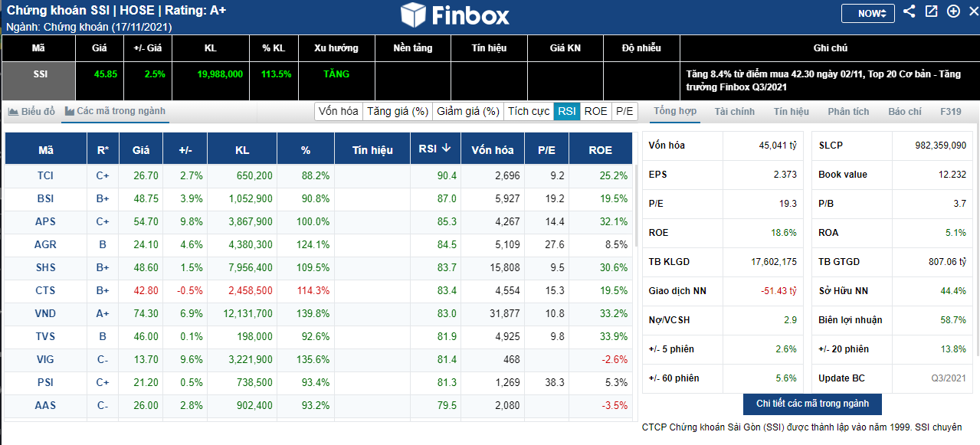Click SHS market cap 15,808
Image resolution: width=980 pixels, height=445 pixels.
point(506,267)
